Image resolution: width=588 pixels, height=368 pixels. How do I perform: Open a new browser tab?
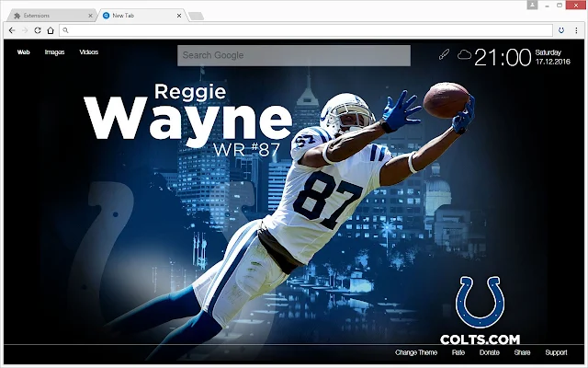196,16
